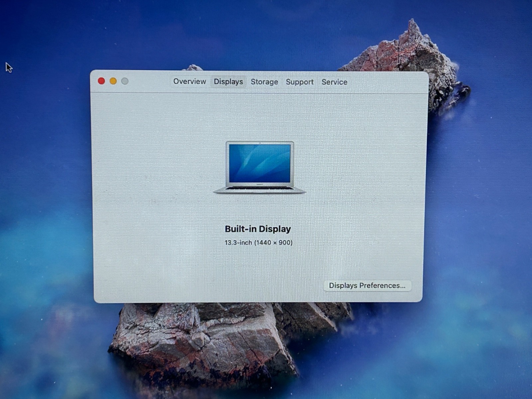Select the Built-in Display heading text
This screenshot has width=532, height=399.
258,229
